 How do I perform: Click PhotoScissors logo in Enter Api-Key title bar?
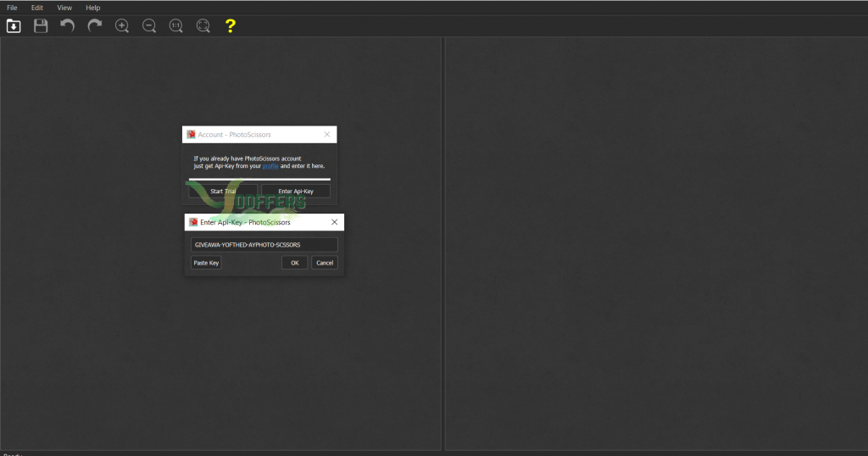click(193, 222)
